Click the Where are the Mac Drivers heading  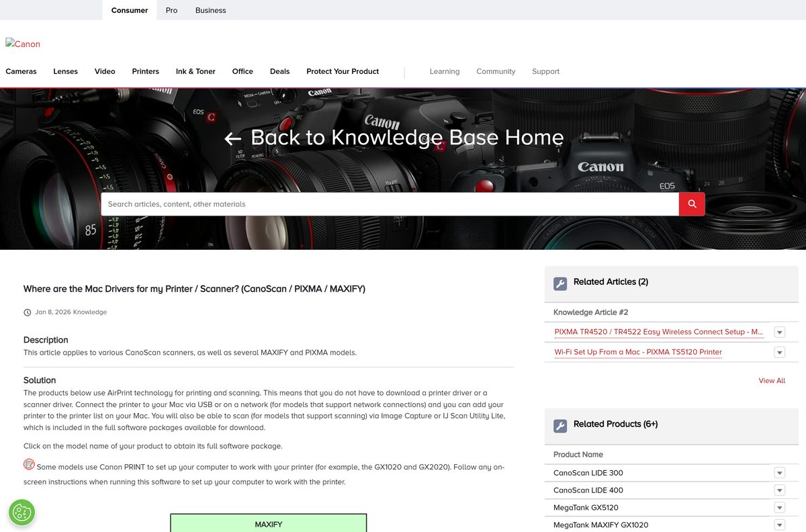pyautogui.click(x=194, y=289)
